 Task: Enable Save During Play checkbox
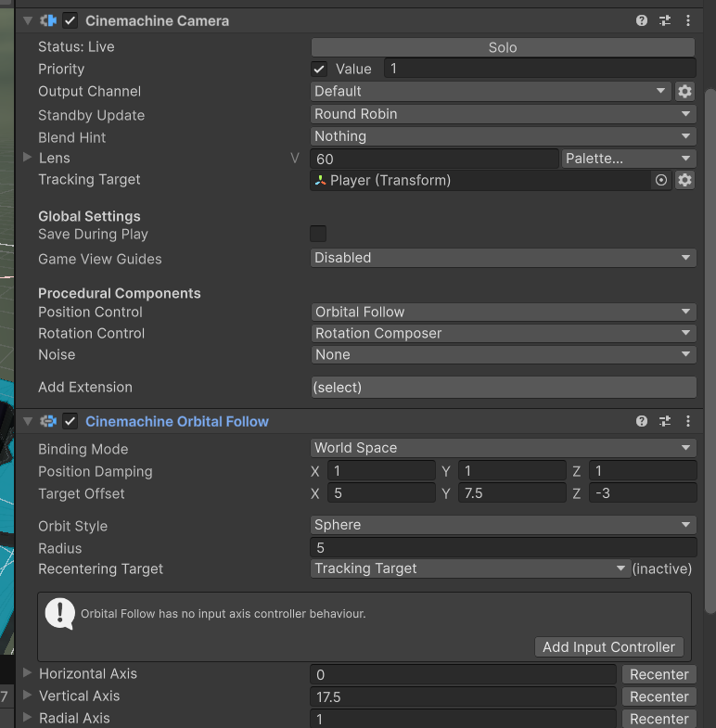(x=318, y=234)
